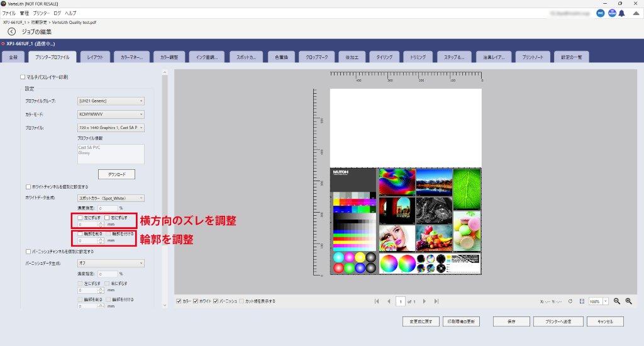
Task: Check the 左にずらす option for white data
Action: [79, 217]
